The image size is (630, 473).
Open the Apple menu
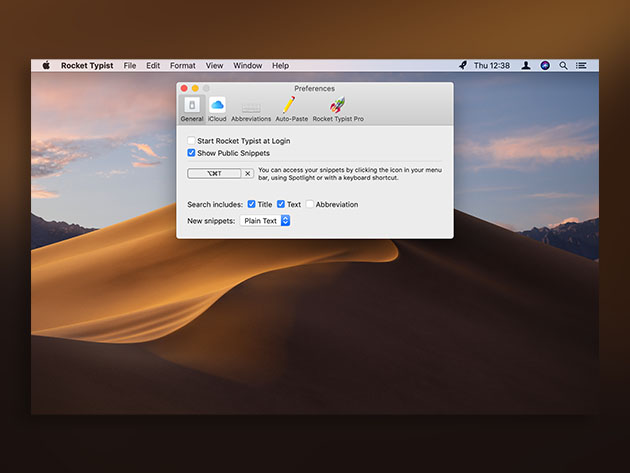[46, 65]
